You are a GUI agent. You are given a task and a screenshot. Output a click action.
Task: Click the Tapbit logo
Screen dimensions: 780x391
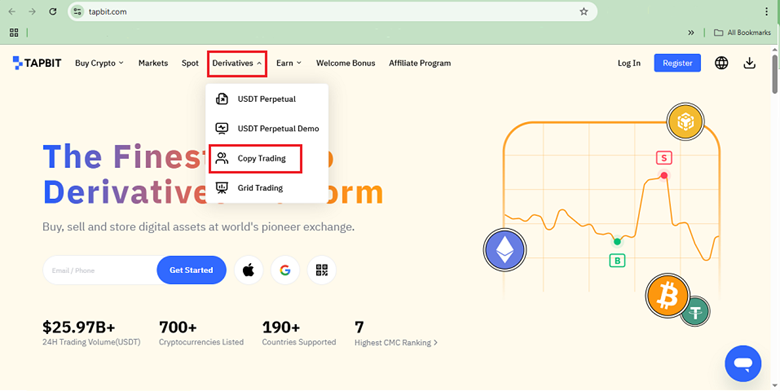(37, 63)
